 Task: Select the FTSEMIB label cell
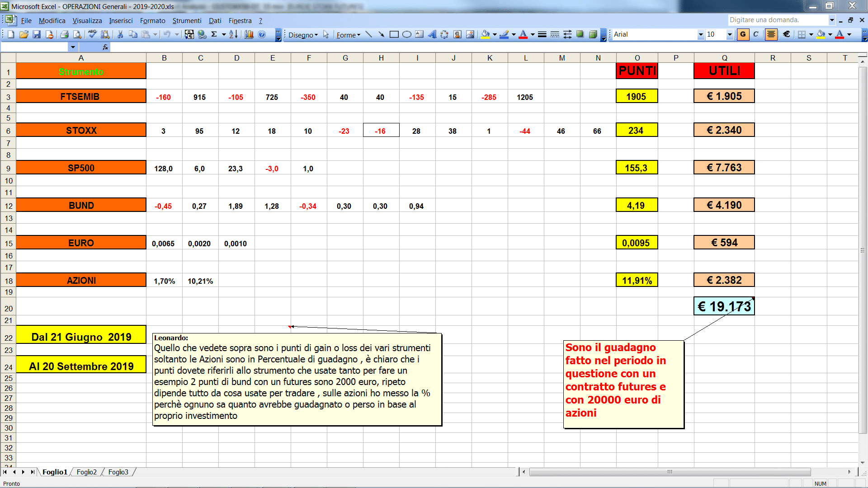click(x=81, y=96)
